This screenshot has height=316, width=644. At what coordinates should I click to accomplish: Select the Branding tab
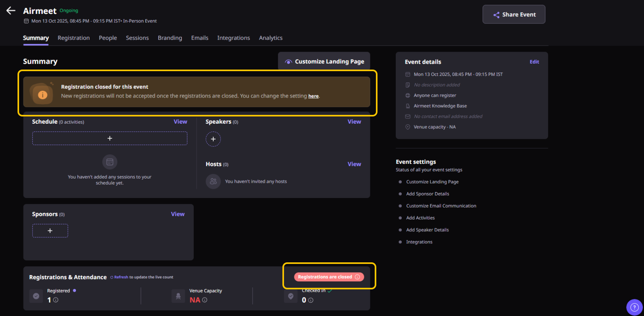(170, 38)
